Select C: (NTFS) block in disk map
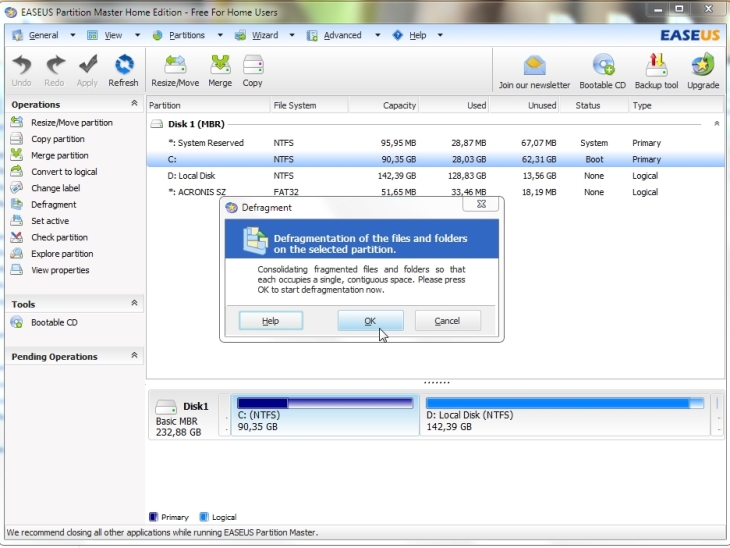Screen dimensions: 730x548 [325, 415]
